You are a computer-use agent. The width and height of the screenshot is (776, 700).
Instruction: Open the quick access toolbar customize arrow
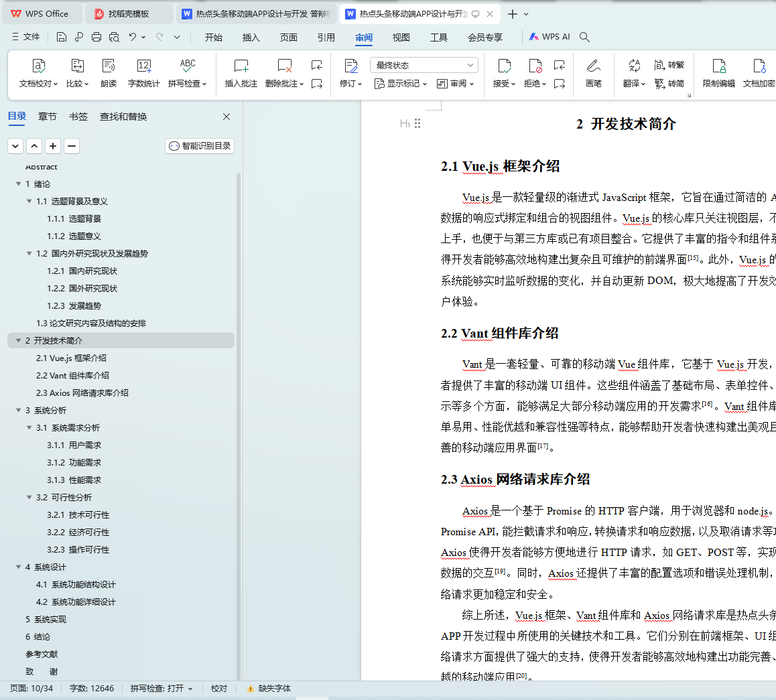click(177, 37)
